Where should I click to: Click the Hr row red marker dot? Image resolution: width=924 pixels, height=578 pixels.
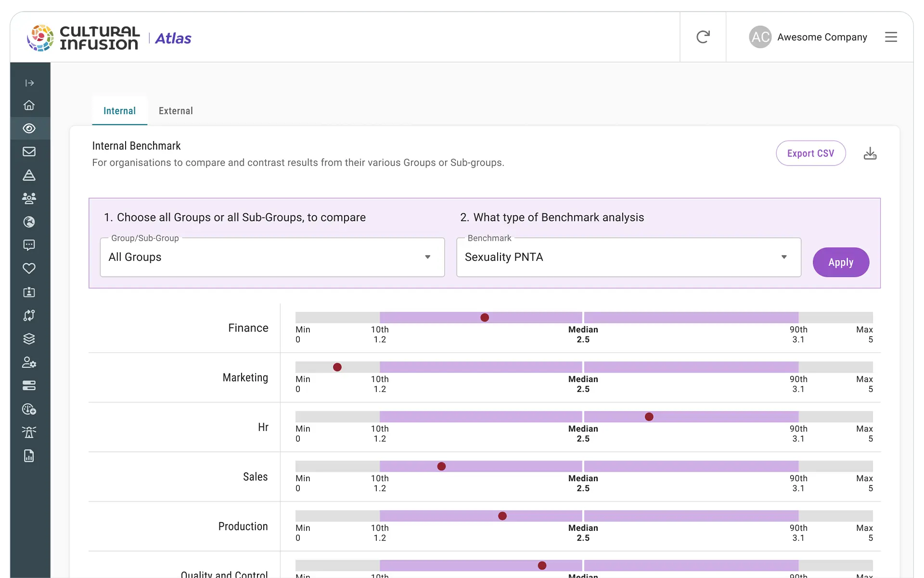click(x=649, y=417)
